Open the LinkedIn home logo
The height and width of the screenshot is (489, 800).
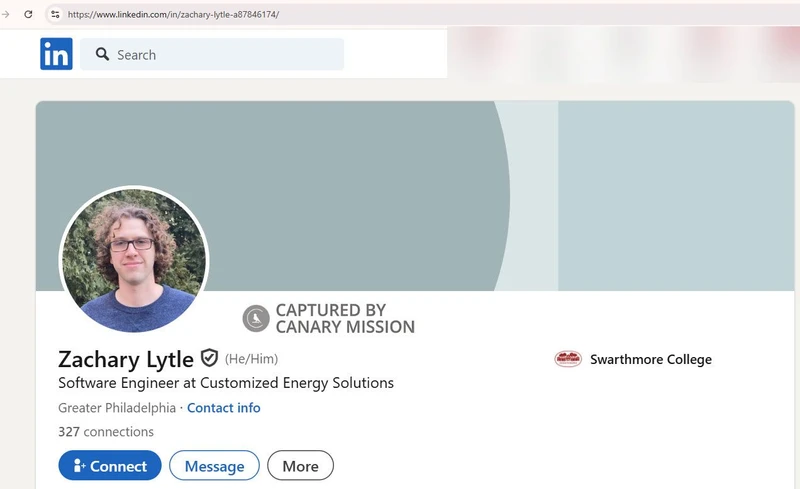click(x=56, y=54)
